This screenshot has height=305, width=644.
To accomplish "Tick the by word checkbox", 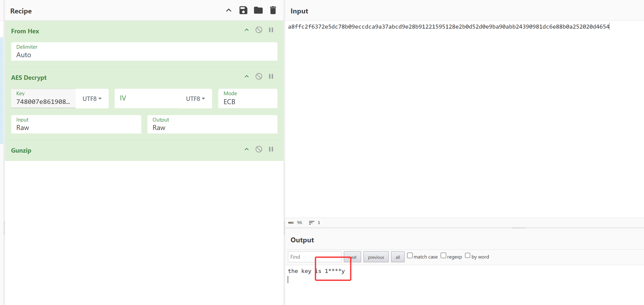I will click(x=467, y=256).
